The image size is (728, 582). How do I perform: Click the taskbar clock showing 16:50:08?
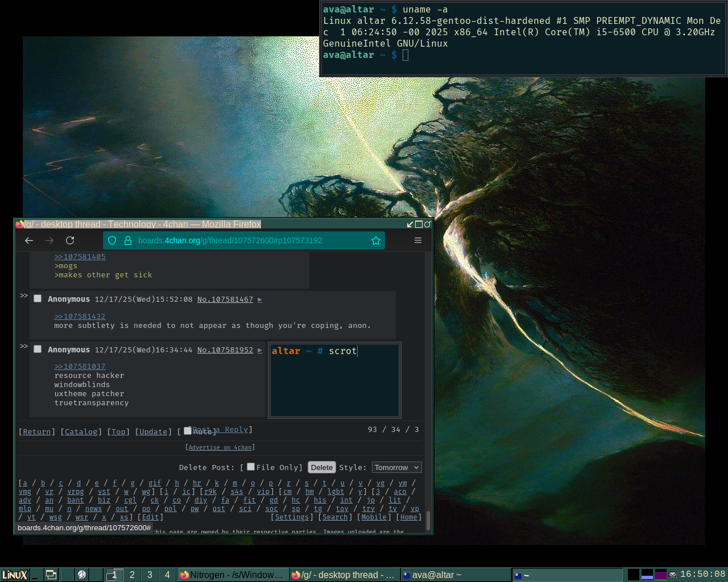[x=702, y=575]
